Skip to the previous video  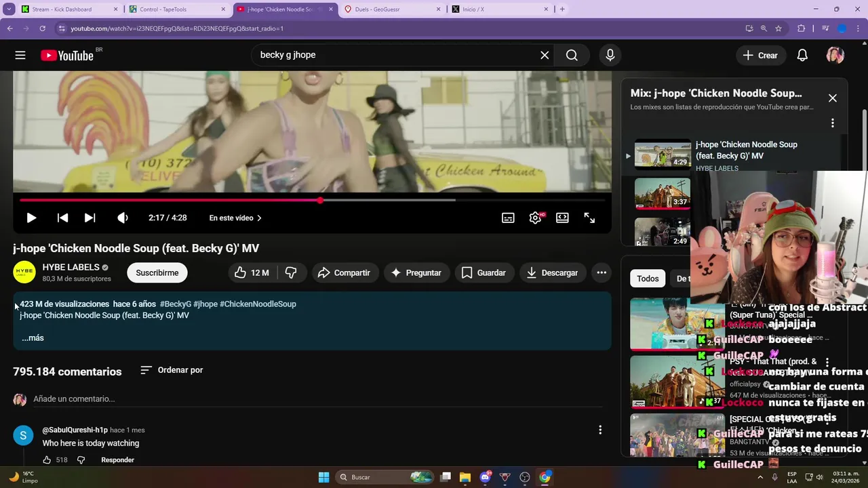[62, 218]
